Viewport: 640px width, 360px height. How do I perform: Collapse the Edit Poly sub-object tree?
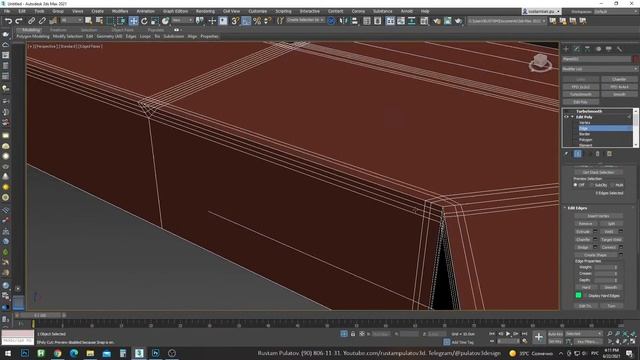pos(572,117)
